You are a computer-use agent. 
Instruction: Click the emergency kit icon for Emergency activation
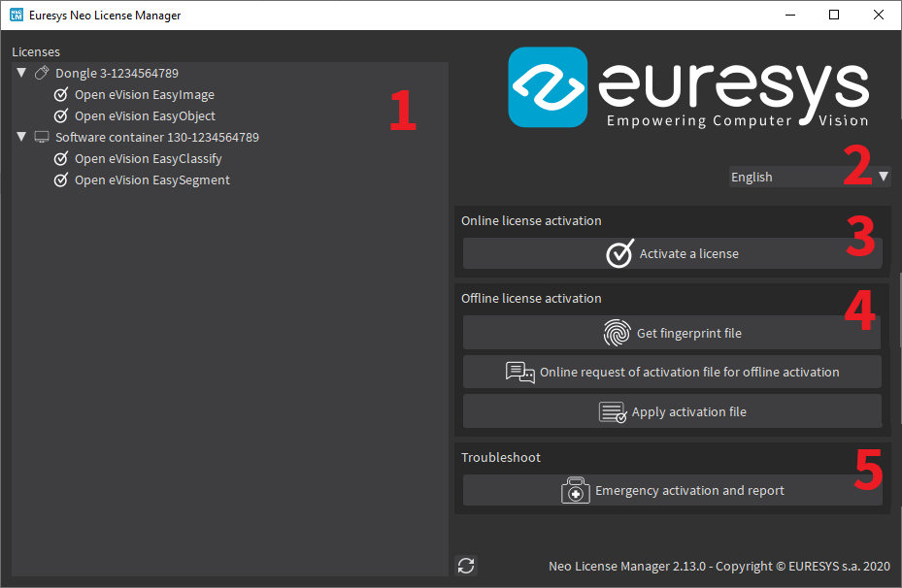(575, 490)
